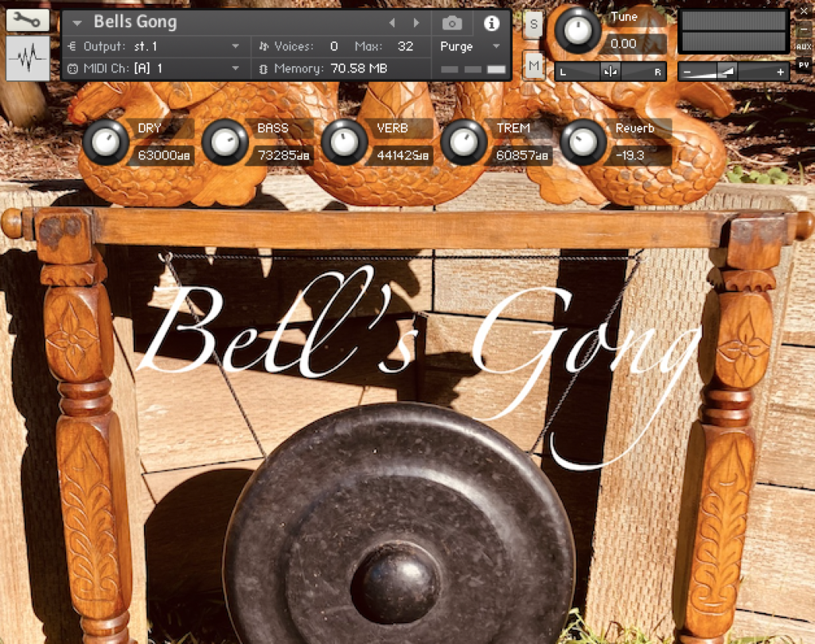Click the waveform instrument icon
This screenshot has height=644, width=815.
(x=28, y=57)
